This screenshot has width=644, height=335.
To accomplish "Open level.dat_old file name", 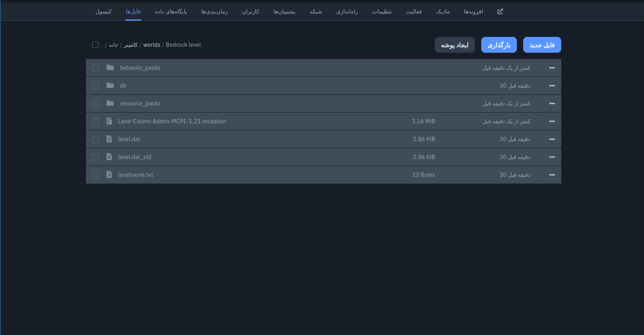I will (135, 157).
